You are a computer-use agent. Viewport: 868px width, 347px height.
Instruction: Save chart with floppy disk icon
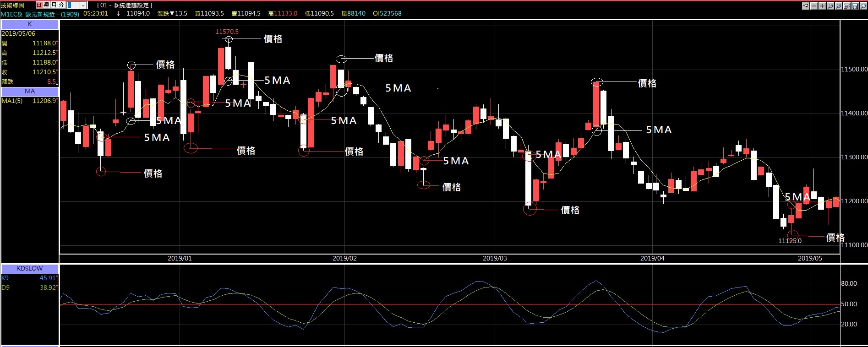point(855,6)
